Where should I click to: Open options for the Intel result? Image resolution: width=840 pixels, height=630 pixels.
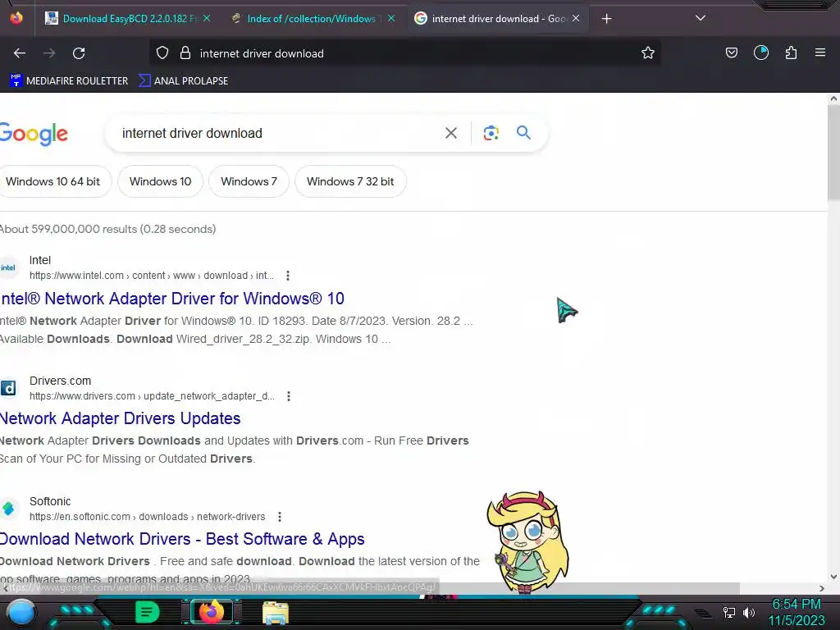(288, 276)
